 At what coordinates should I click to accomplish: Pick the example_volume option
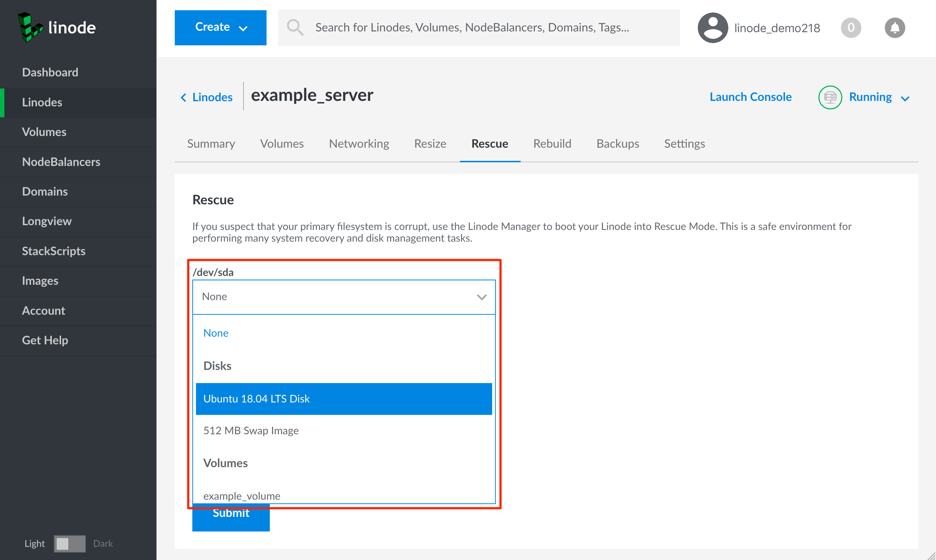242,495
